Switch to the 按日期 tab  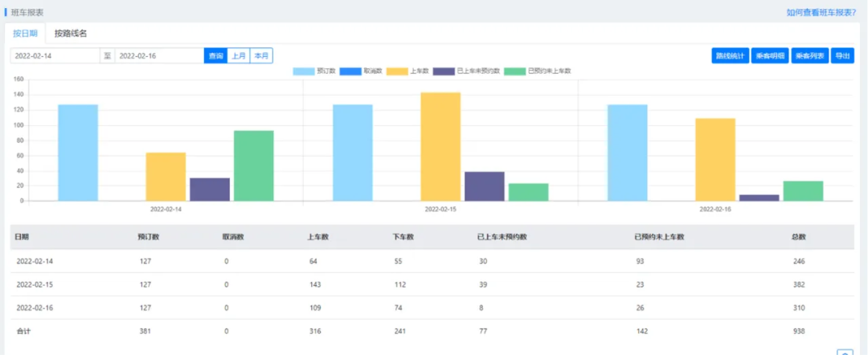point(25,34)
